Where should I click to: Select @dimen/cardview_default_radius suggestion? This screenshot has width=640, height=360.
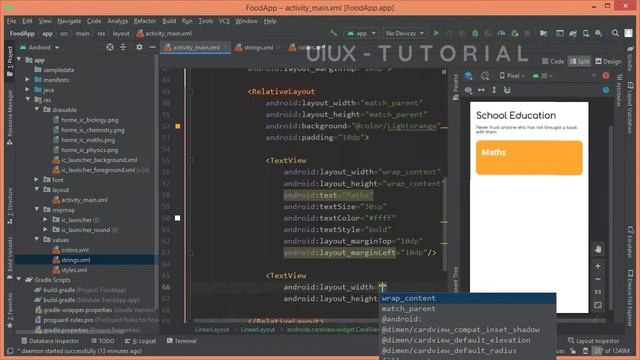(468, 351)
